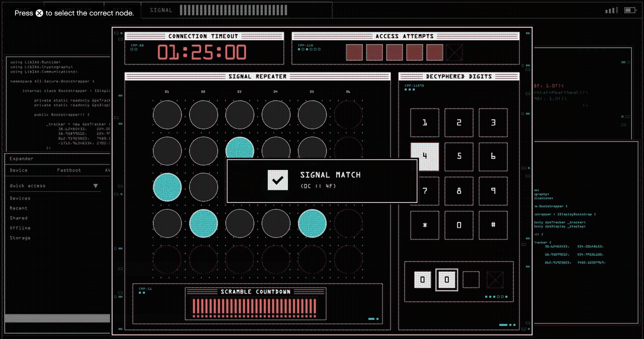Click the X button icon in the prompt
This screenshot has width=644, height=339.
(39, 13)
